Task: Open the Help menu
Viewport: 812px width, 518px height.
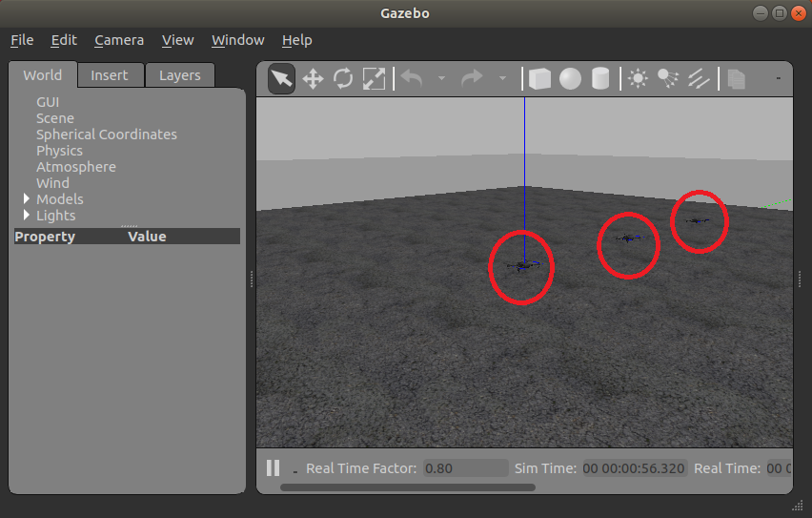Action: (296, 40)
